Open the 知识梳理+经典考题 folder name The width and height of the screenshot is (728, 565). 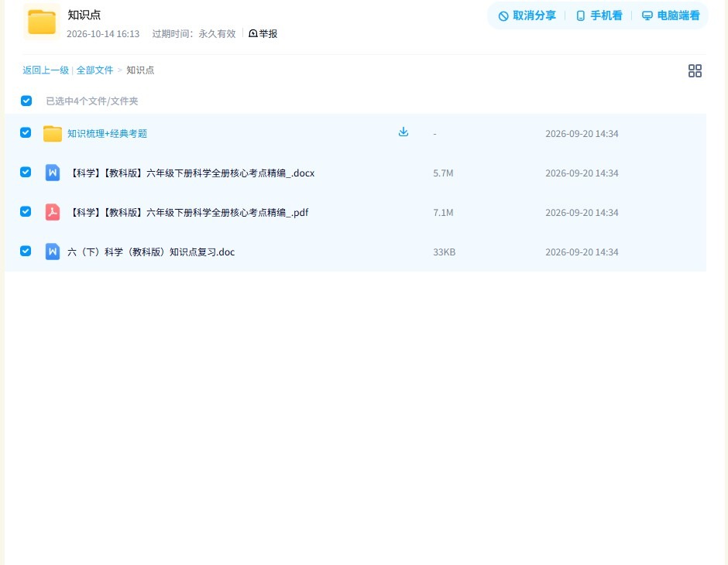(x=107, y=134)
